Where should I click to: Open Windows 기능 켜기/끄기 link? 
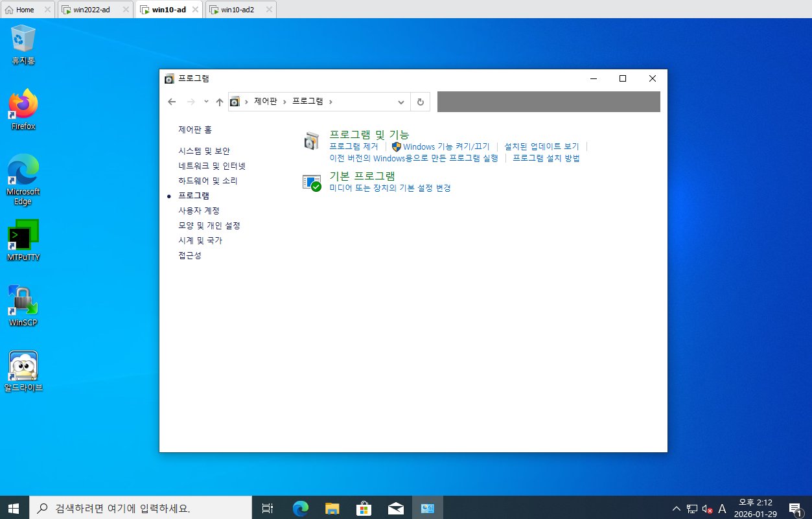[x=447, y=147]
